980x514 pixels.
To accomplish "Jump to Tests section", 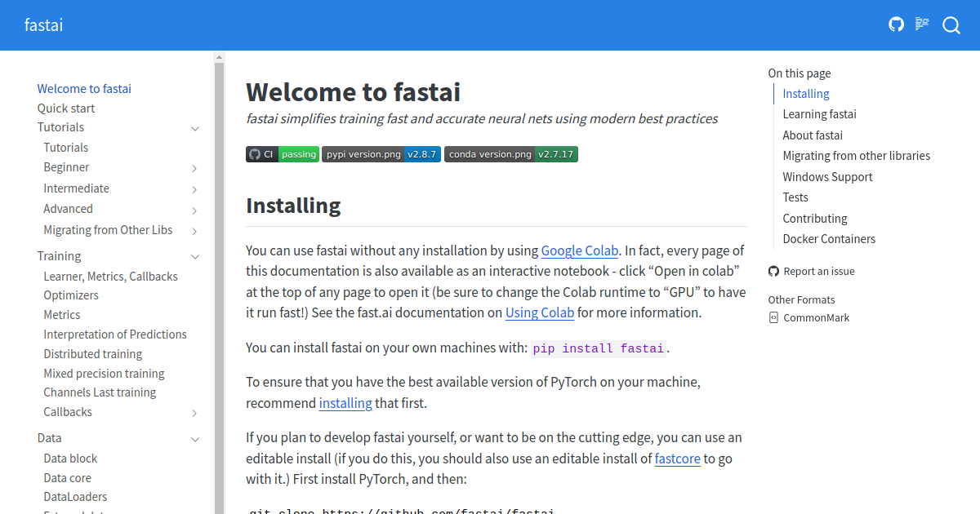I will (x=795, y=197).
